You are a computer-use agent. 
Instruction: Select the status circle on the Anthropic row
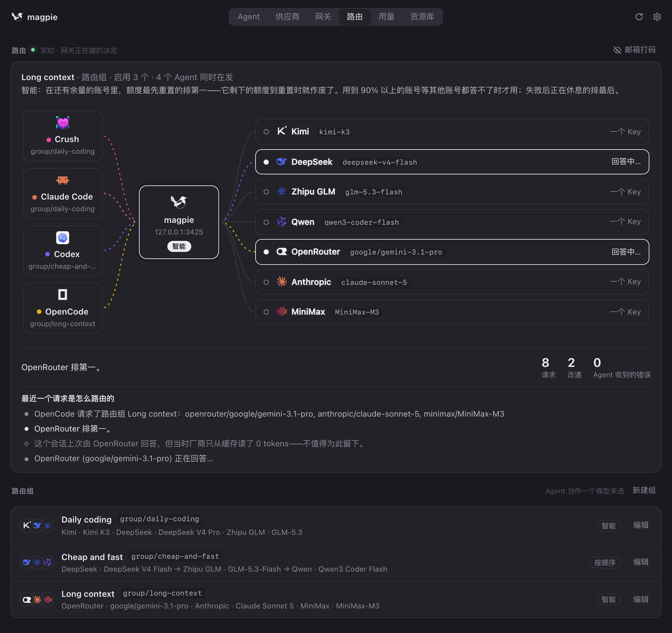pos(266,282)
